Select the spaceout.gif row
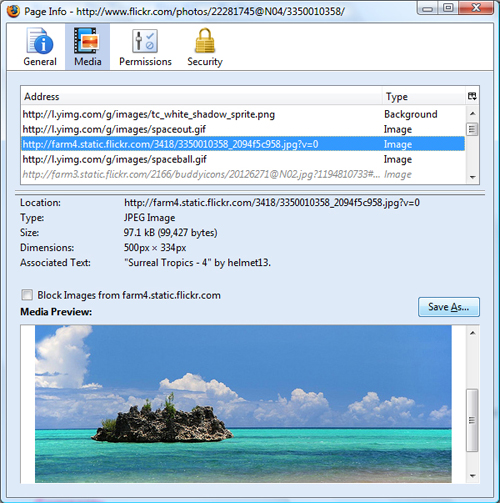Image resolution: width=500 pixels, height=503 pixels. 243,129
